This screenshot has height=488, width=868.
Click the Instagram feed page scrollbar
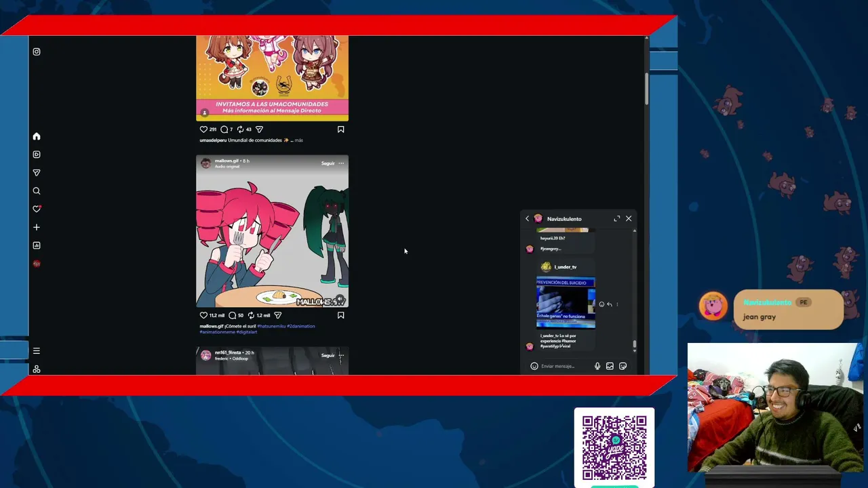646,88
